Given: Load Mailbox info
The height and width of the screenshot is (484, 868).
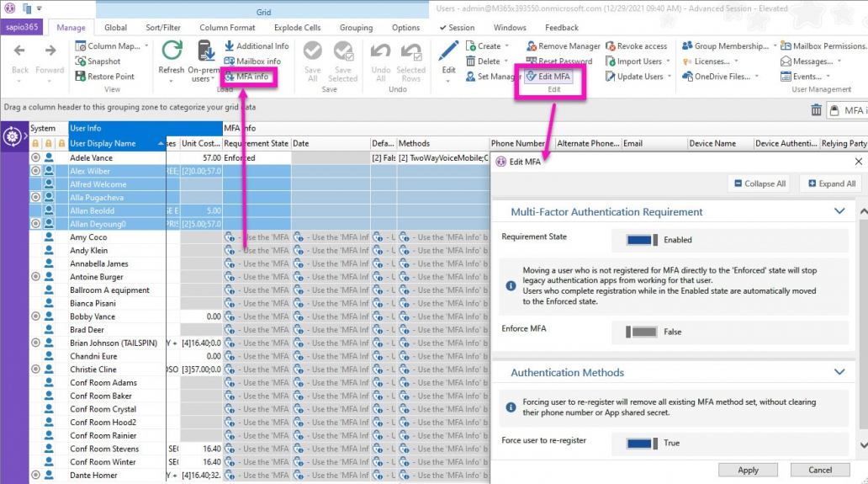Looking at the screenshot, I should (251, 61).
